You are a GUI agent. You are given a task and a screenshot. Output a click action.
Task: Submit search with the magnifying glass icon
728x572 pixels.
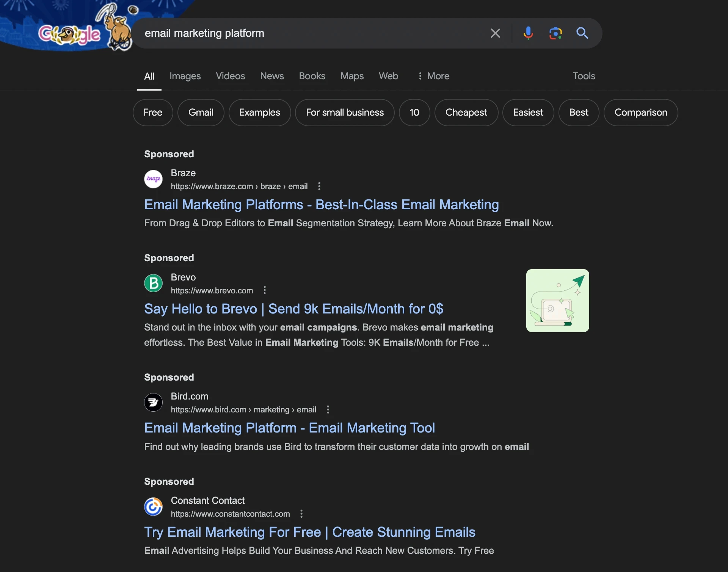click(582, 33)
